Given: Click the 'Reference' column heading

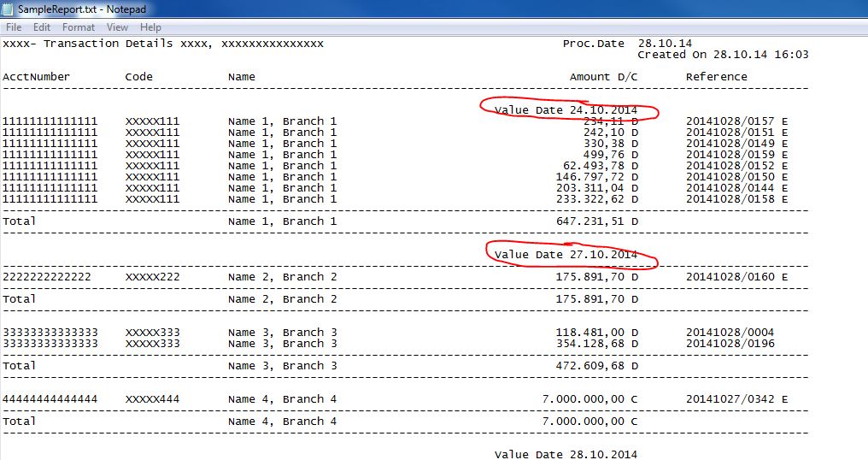Looking at the screenshot, I should (x=716, y=77).
